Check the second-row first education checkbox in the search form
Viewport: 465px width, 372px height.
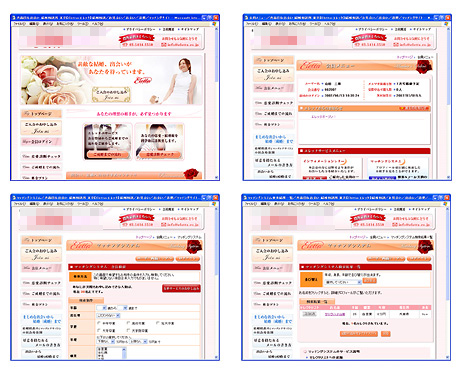click(99, 330)
